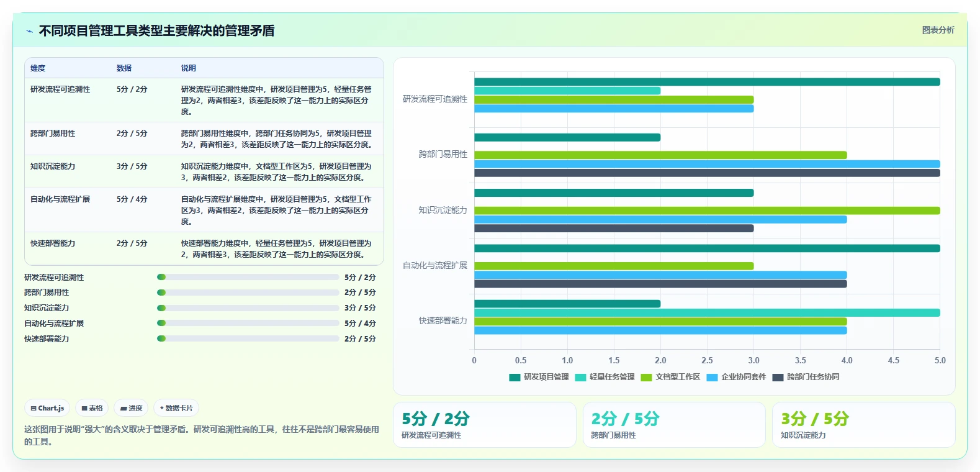Click the 跨部门任务协同 bar in 跨部门易用性 group
Image resolution: width=980 pixels, height=472 pixels.
click(x=707, y=173)
